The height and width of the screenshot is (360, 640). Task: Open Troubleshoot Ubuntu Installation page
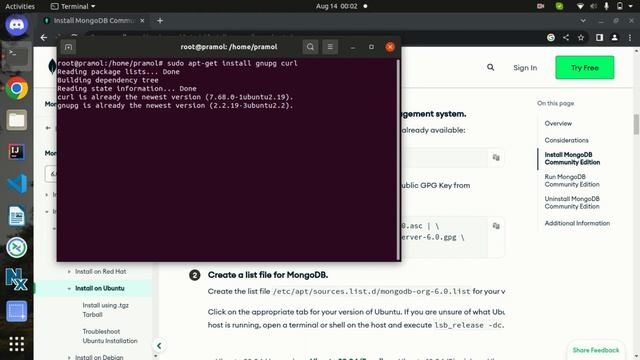110,336
